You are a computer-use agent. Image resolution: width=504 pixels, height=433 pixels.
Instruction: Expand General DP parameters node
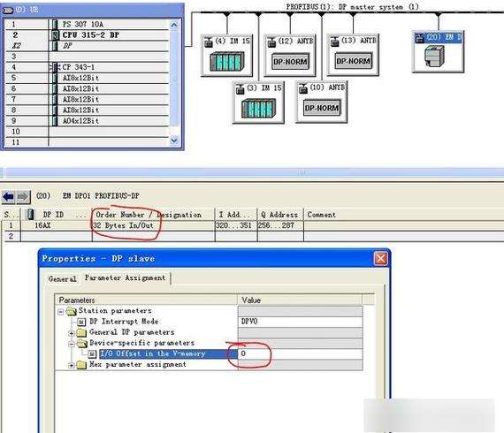pyautogui.click(x=72, y=333)
